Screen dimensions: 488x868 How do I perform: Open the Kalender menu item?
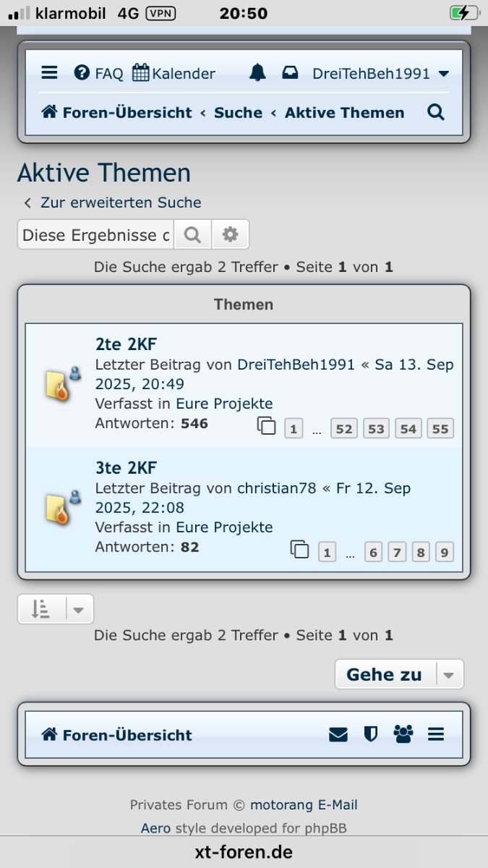tap(174, 73)
